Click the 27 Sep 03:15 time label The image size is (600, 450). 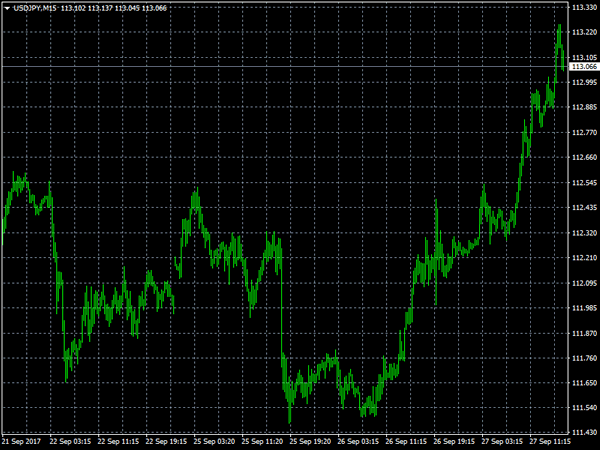pos(502,441)
